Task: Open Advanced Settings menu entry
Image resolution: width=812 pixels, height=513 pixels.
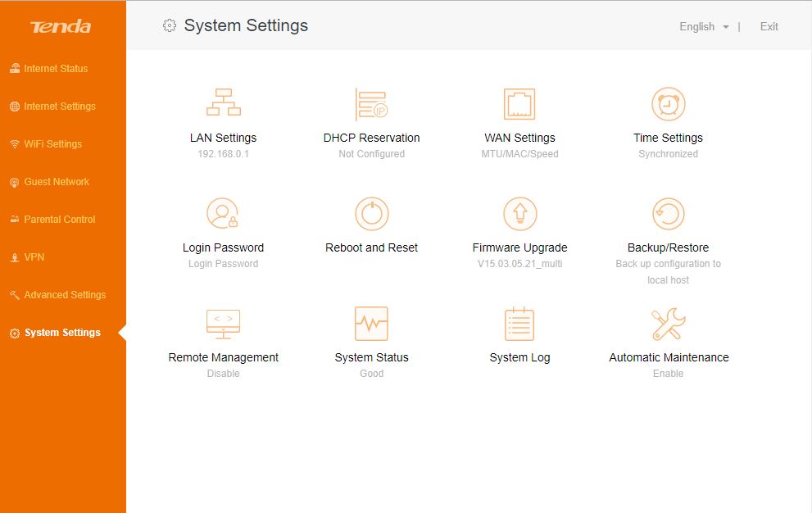Action: [65, 295]
